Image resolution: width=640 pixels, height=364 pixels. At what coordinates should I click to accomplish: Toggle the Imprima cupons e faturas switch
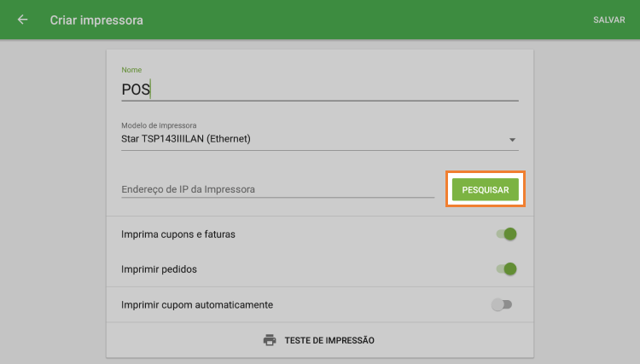coord(507,234)
